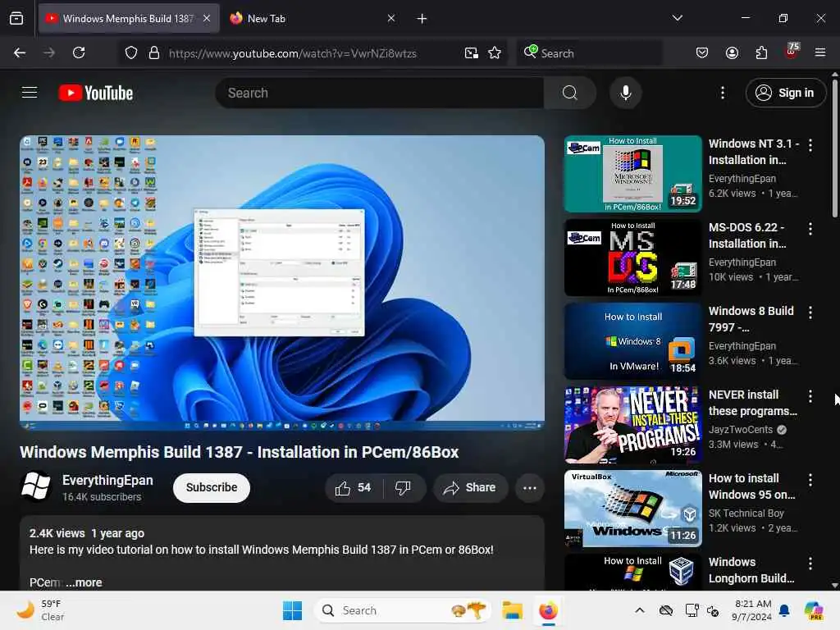Open EverythingEpan channel name link
The width and height of the screenshot is (840, 630).
[107, 480]
